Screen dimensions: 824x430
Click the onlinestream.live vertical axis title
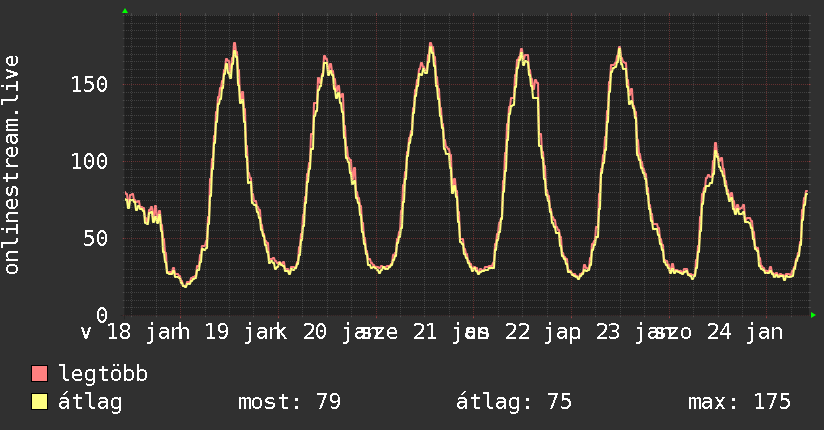coord(11,165)
